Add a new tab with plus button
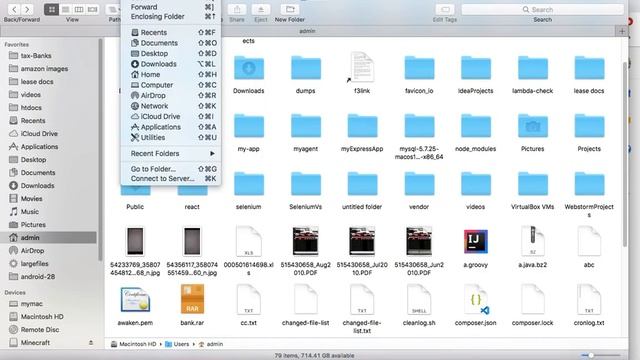Screen dimensions: 640x360 622,31
